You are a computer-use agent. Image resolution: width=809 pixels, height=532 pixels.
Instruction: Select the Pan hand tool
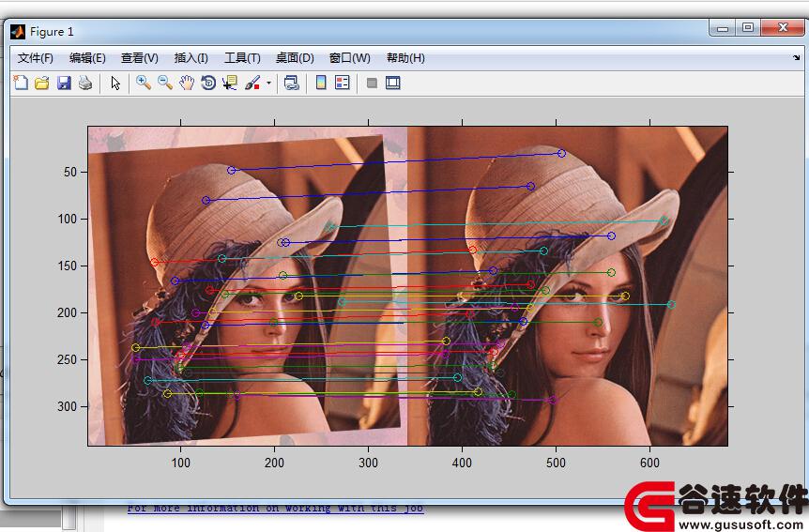coord(187,83)
